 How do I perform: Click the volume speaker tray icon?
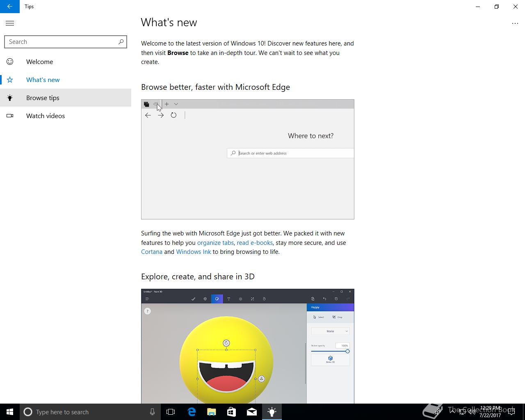(472, 412)
